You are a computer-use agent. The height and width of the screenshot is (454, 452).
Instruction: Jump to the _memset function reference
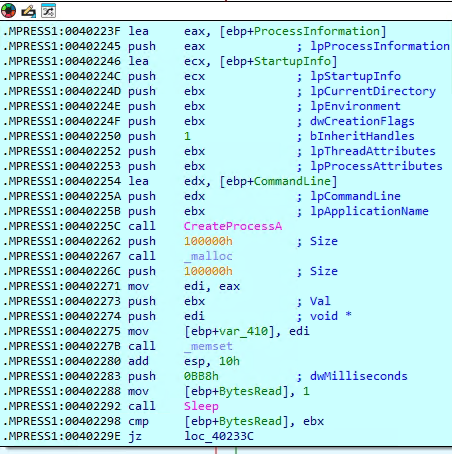pyautogui.click(x=208, y=346)
